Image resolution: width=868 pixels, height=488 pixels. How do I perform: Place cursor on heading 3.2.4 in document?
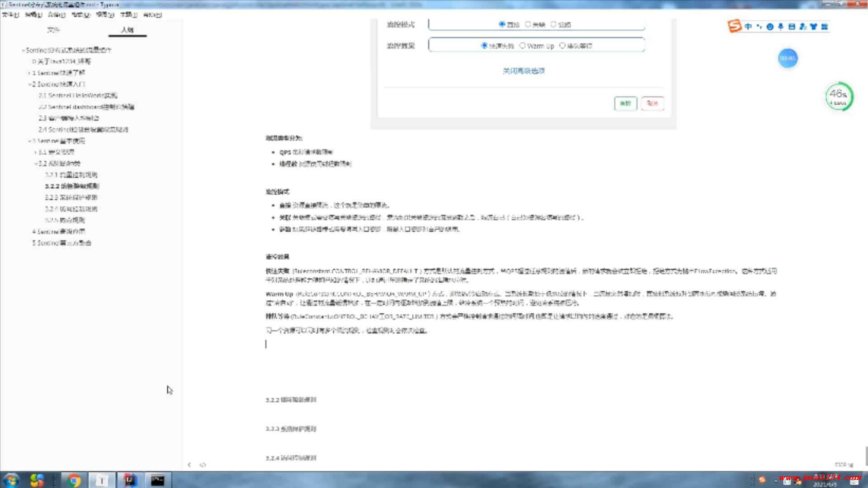click(291, 458)
